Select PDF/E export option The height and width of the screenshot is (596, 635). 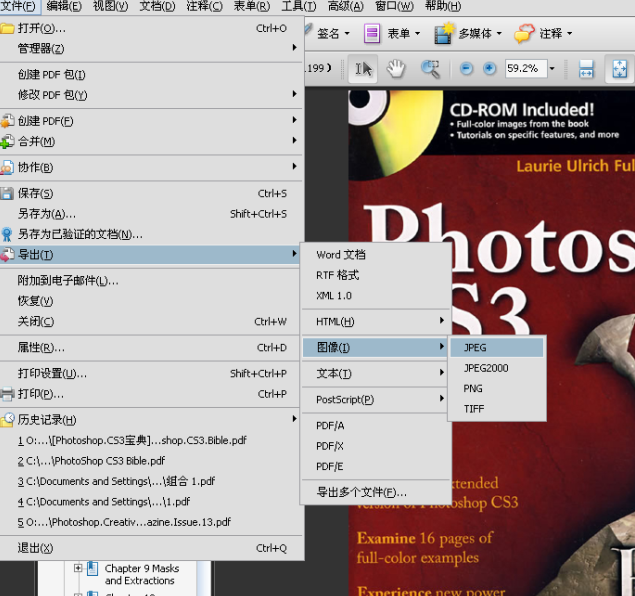pos(376,466)
